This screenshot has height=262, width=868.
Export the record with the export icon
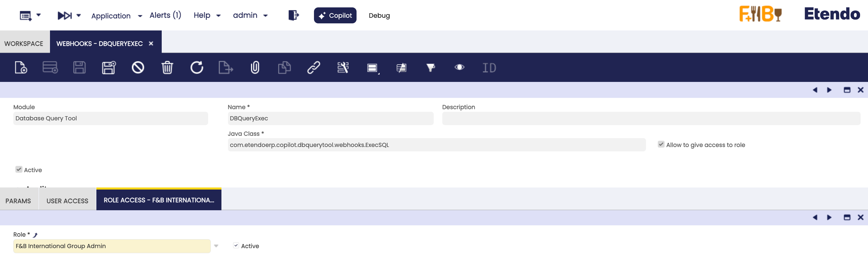pyautogui.click(x=226, y=67)
